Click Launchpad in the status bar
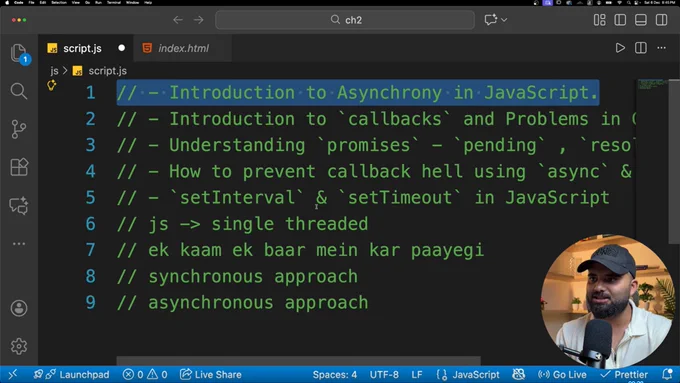The width and height of the screenshot is (680, 383). 72,374
